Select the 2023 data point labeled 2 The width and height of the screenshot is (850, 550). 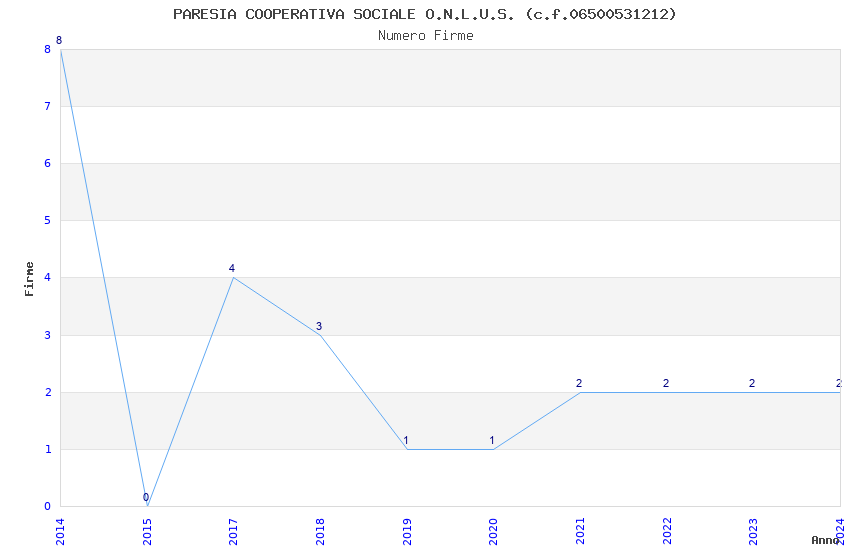pyautogui.click(x=753, y=392)
